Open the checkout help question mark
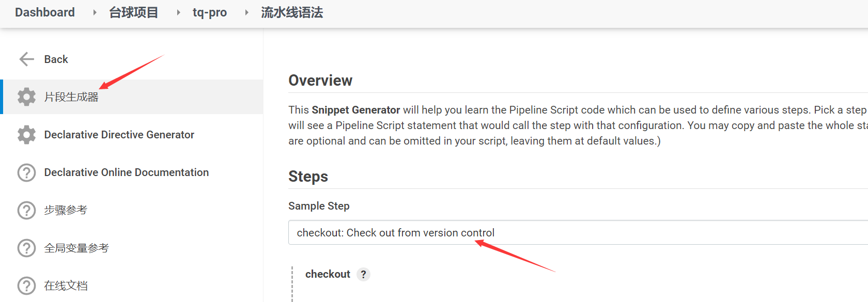Image resolution: width=868 pixels, height=302 pixels. pos(364,274)
